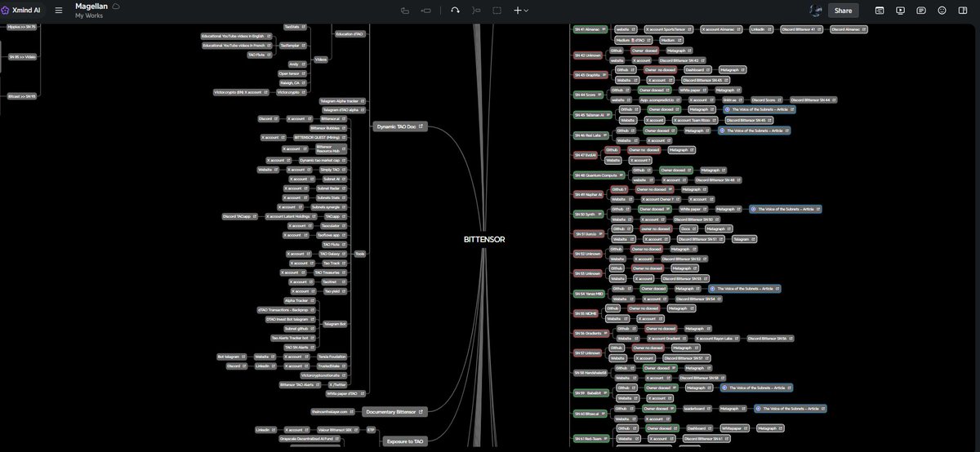Select the SN 48 Quantum Compute node

click(x=599, y=175)
